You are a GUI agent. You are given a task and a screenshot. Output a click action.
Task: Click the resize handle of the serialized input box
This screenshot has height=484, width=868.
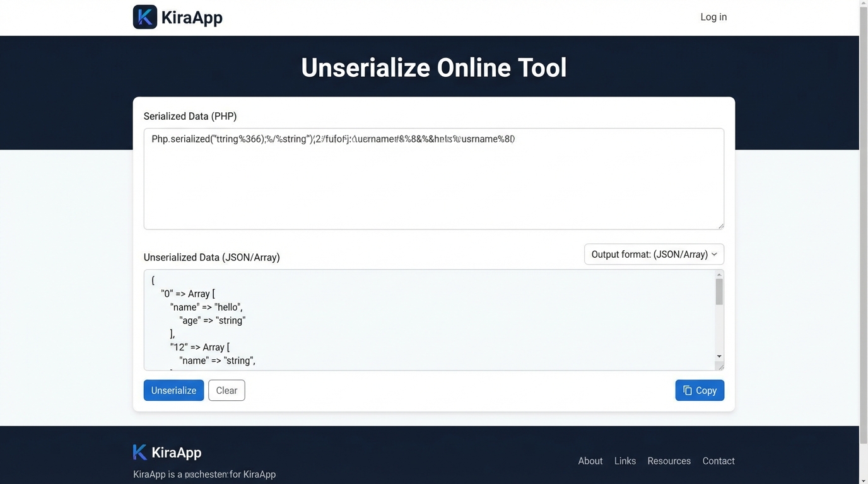(721, 225)
